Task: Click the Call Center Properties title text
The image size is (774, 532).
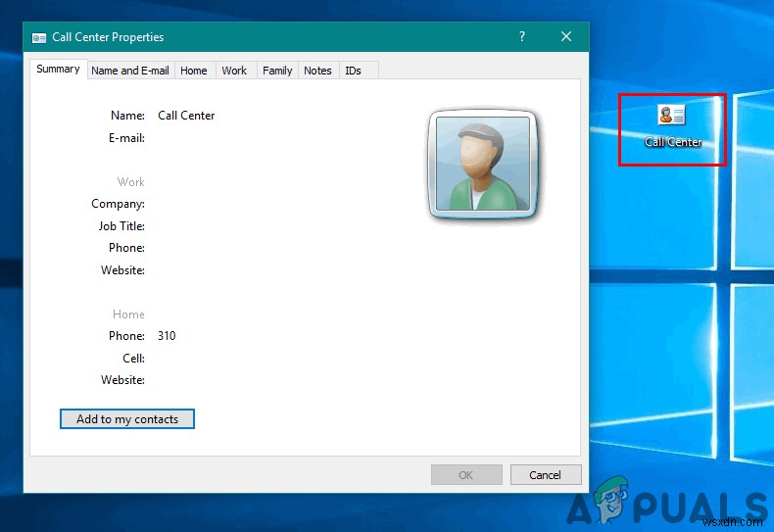Action: click(108, 37)
